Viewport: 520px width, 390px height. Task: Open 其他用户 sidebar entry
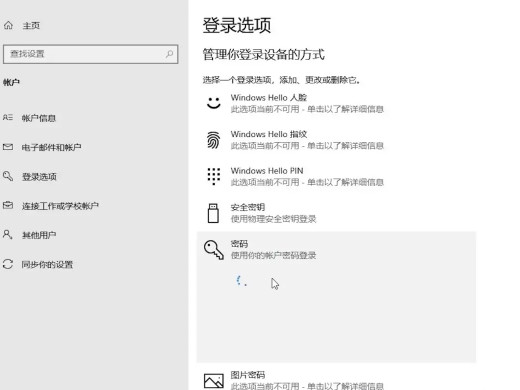[39, 235]
